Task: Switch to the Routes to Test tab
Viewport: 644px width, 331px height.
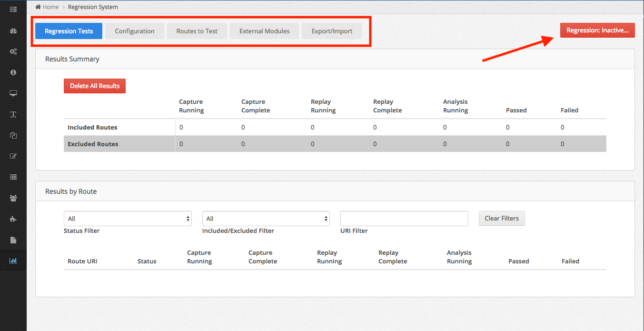Action: pos(197,31)
